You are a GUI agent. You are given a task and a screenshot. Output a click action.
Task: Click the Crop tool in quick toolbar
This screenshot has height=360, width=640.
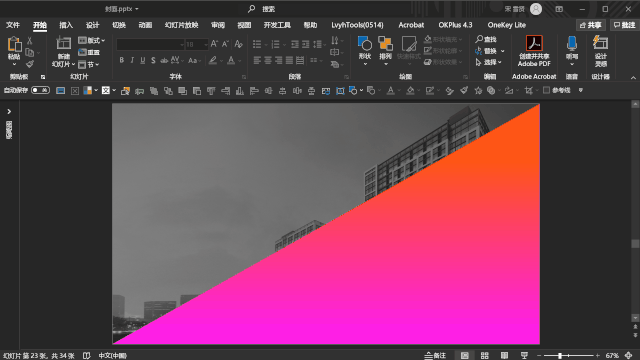[x=529, y=91]
